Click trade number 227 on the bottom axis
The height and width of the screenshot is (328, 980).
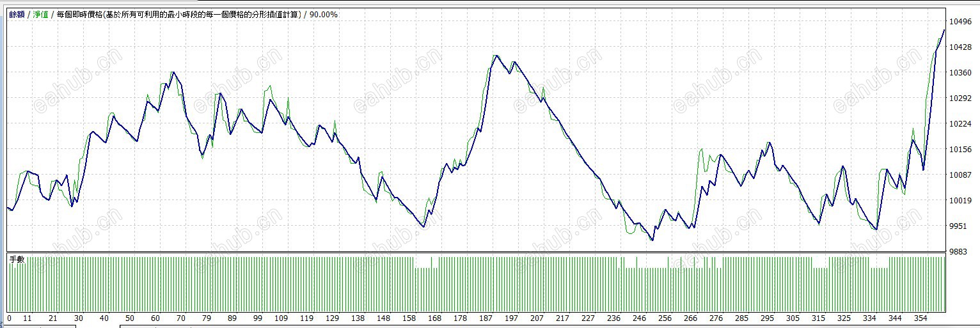tap(588, 318)
